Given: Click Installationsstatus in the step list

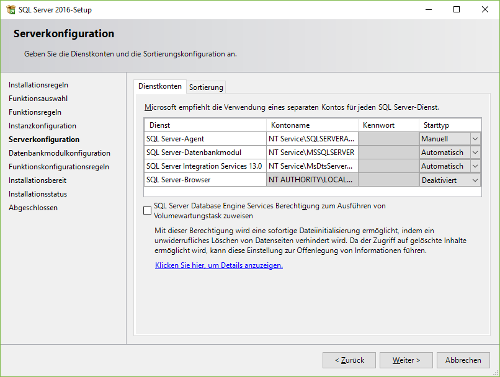Looking at the screenshot, I should click(x=38, y=194).
